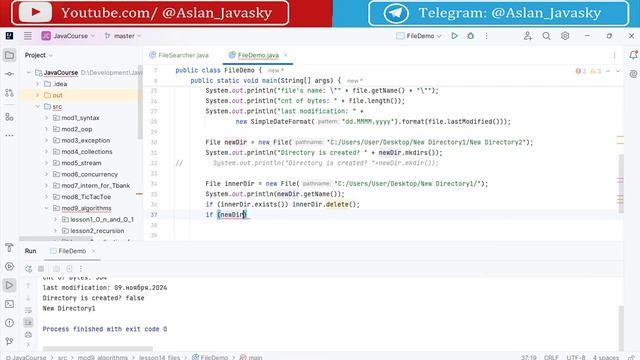Show more tool windows ellipsis in sidebar

pos(9,135)
